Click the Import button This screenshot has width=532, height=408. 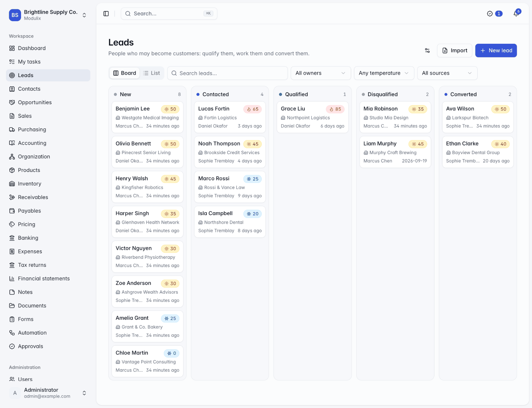click(x=454, y=51)
